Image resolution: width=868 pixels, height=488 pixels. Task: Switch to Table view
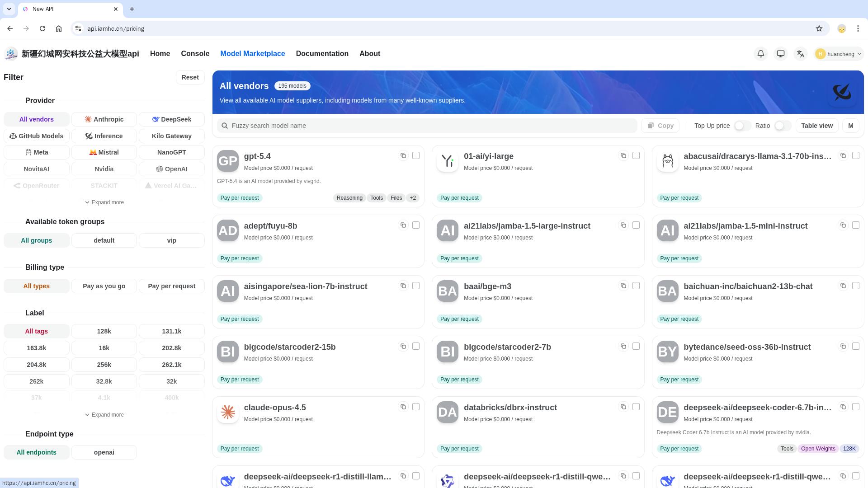(817, 126)
